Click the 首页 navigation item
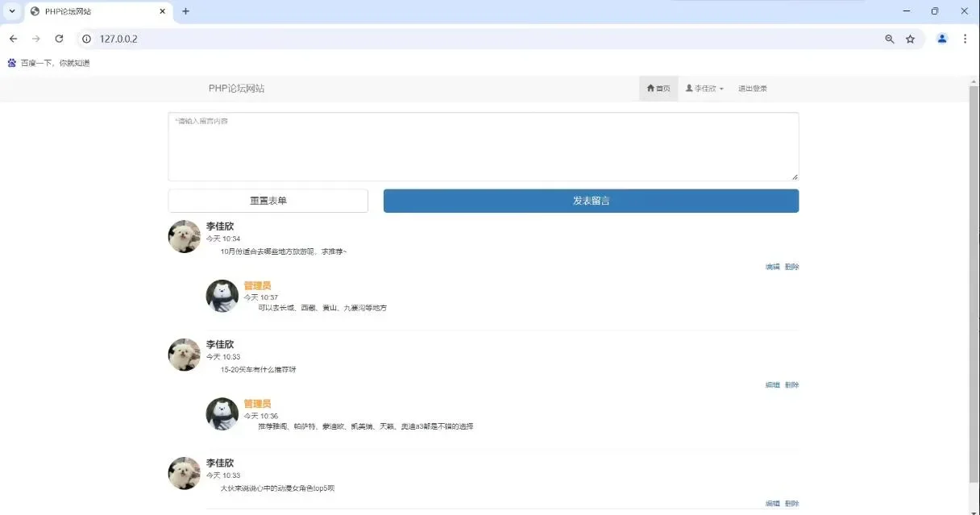 pos(658,88)
